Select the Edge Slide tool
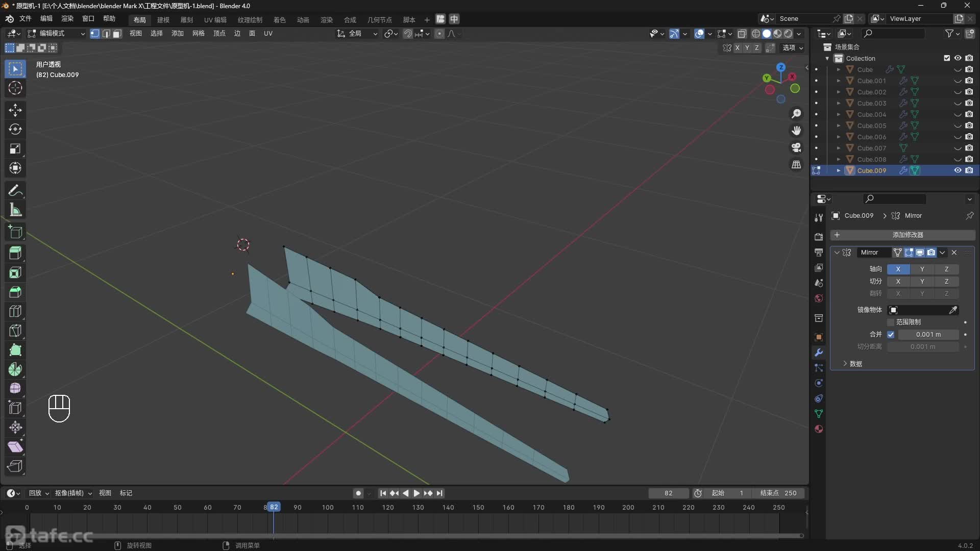980x551 pixels. pyautogui.click(x=15, y=408)
